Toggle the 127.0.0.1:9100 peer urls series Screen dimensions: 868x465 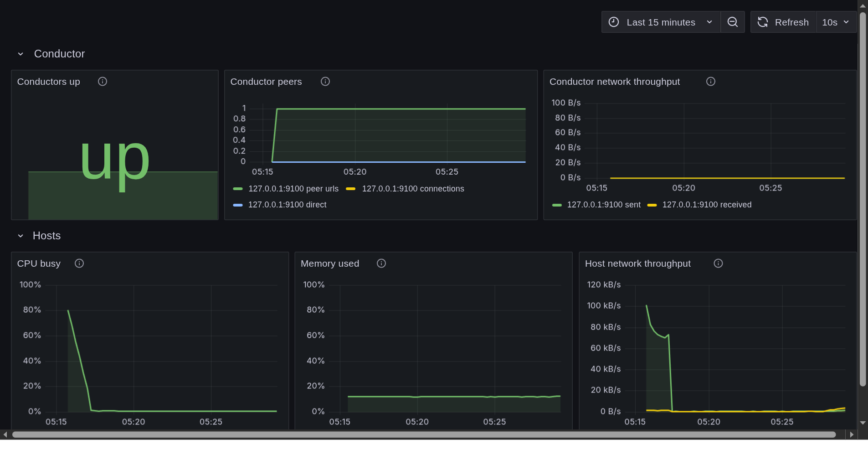click(293, 189)
